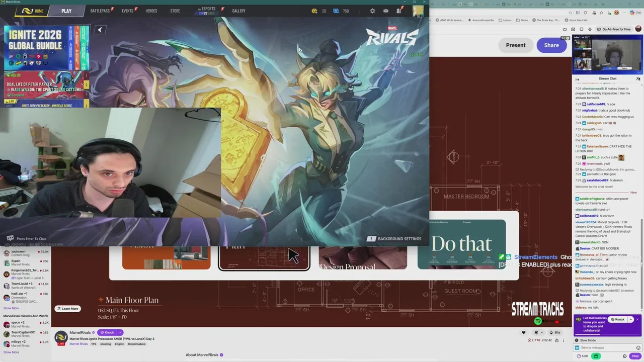The image size is (644, 362).
Task: Open BACKGROUND SETTINGS in Marvel Rivals
Action: (x=394, y=239)
